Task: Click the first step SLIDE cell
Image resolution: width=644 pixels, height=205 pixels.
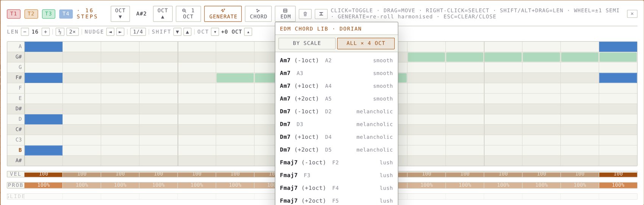Action: pyautogui.click(x=44, y=197)
